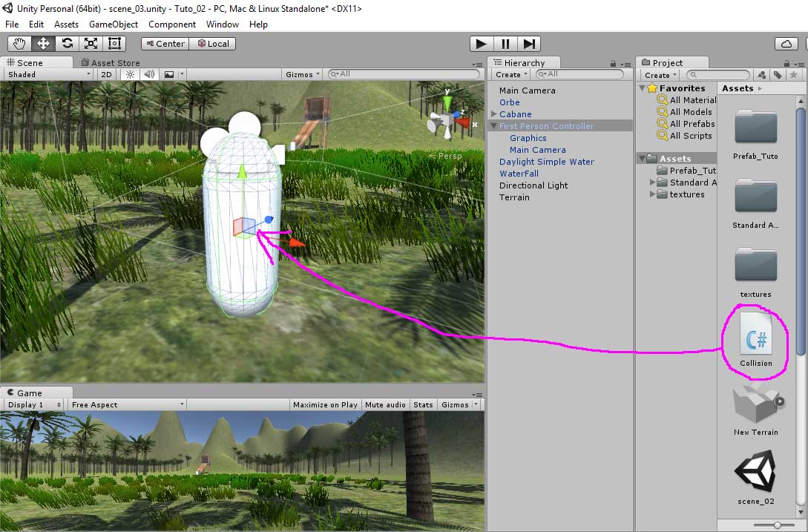The width and height of the screenshot is (808, 532).
Task: Select the Rect transform tool
Action: [x=114, y=44]
